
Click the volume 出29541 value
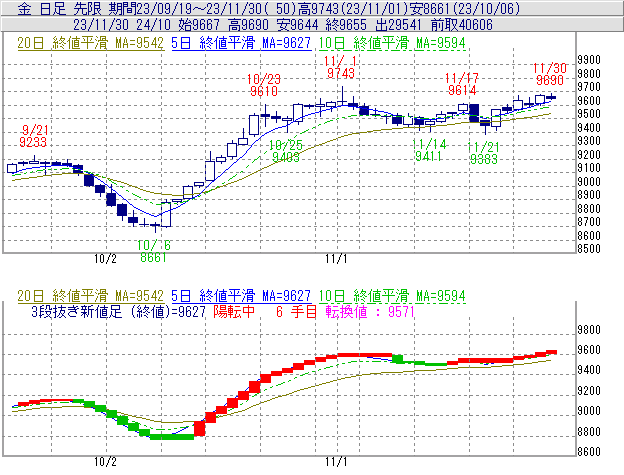tap(398, 25)
